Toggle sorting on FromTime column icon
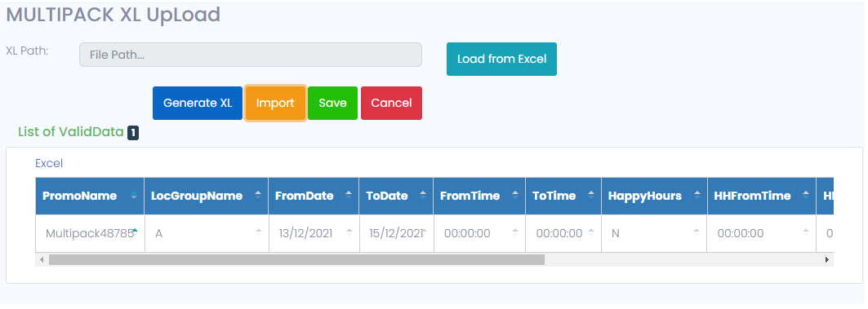868x309 pixels. tap(515, 196)
